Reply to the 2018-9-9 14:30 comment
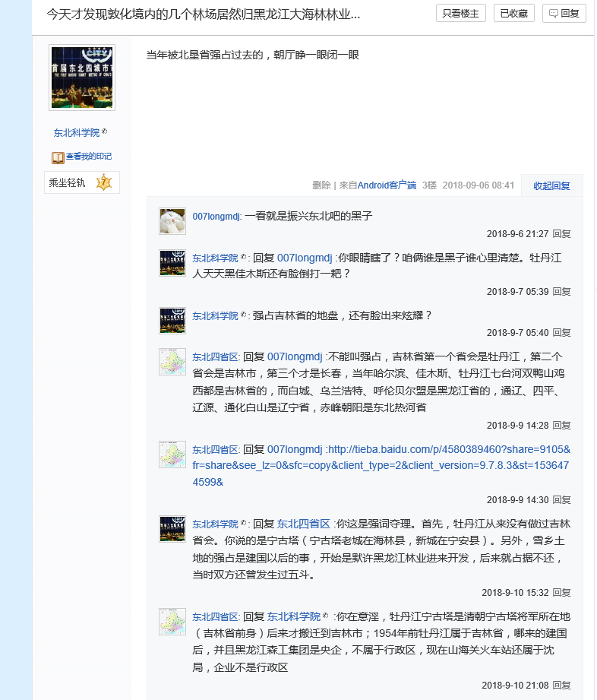The width and height of the screenshot is (597, 700). pos(562,500)
